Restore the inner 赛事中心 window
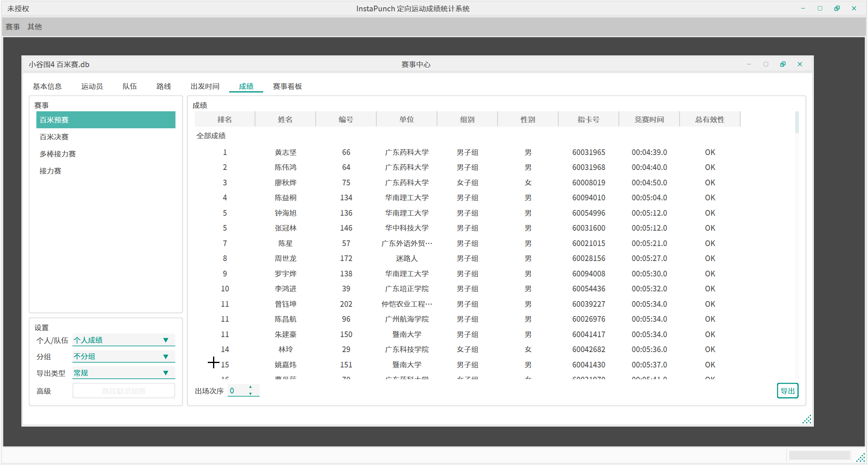 point(783,64)
